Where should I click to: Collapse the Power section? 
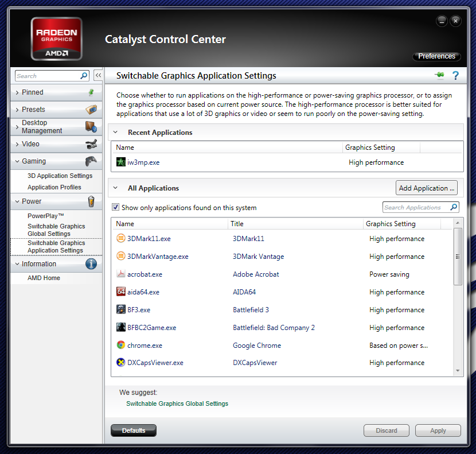tap(17, 201)
